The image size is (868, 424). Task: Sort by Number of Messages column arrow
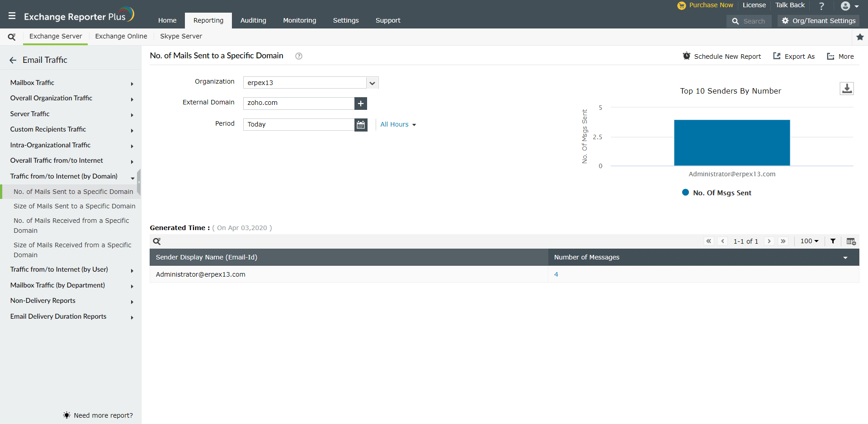(x=845, y=258)
